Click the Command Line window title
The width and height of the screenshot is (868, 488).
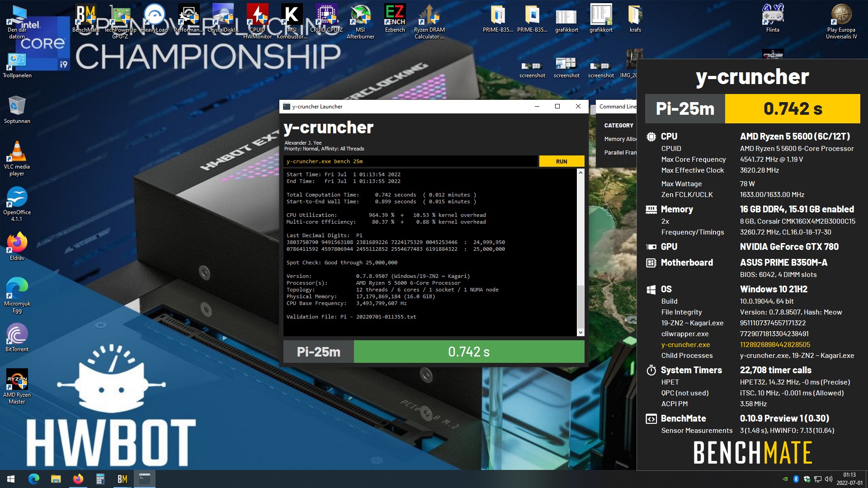[617, 107]
